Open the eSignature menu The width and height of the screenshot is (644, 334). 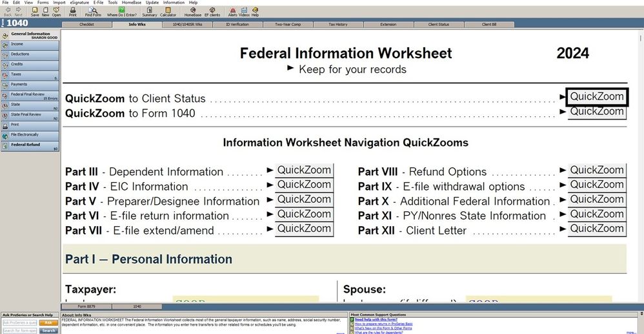[79, 3]
